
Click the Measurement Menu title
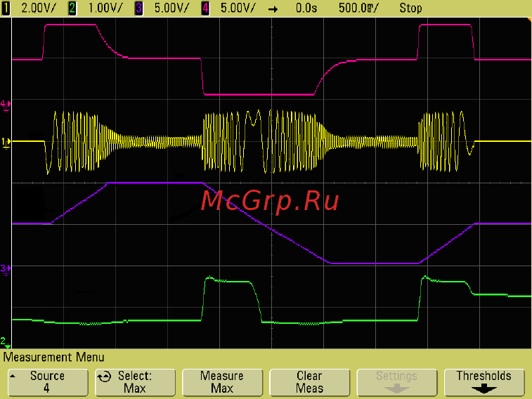click(x=53, y=358)
